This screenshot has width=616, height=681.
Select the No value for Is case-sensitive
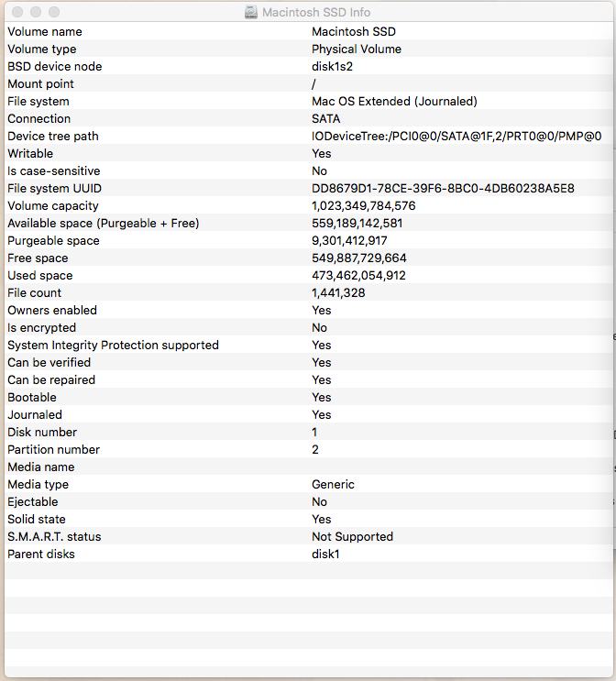319,170
